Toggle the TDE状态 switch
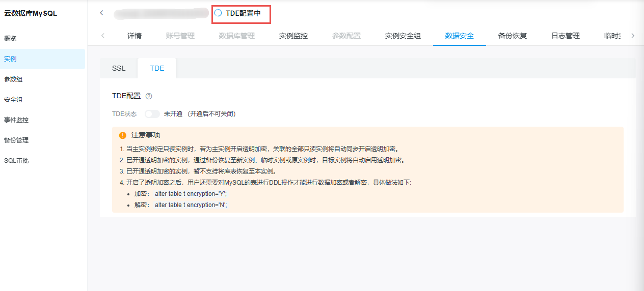644x291 pixels. click(x=152, y=114)
